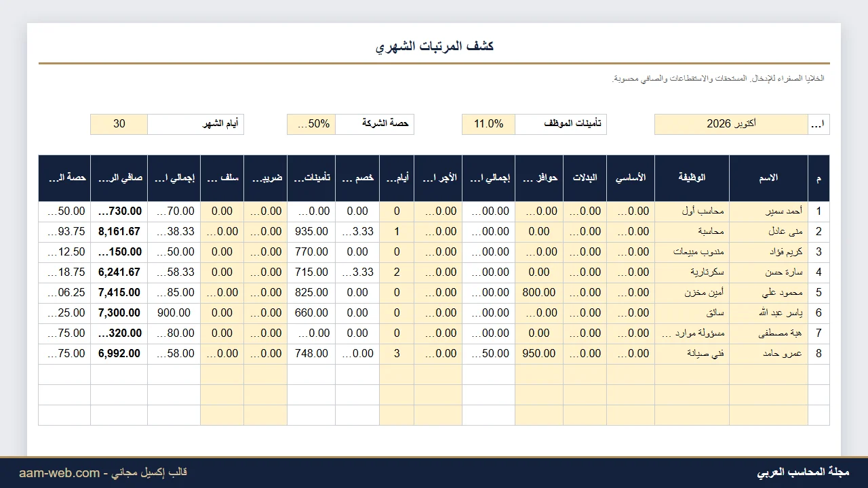The height and width of the screenshot is (488, 868).
Task: Click the sheet title "كشف المرتبات الشهري"
Action: [435, 46]
